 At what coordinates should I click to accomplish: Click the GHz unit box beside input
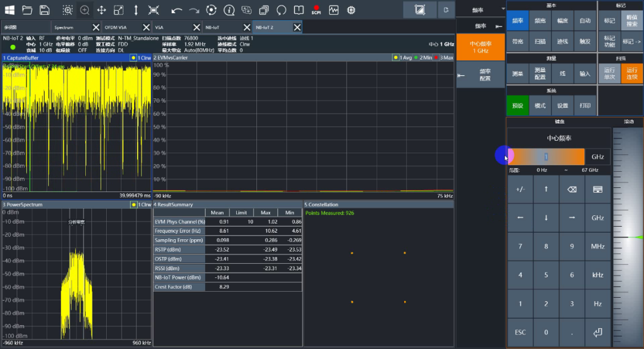click(x=597, y=157)
